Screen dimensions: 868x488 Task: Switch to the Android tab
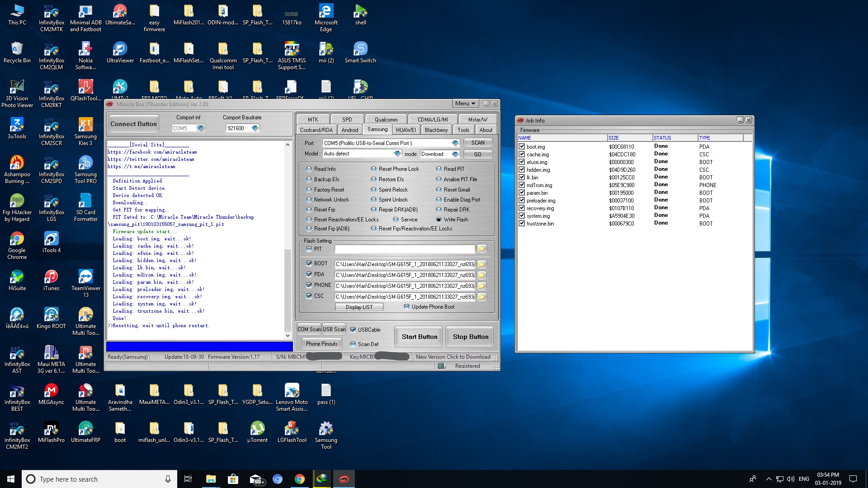click(x=349, y=130)
